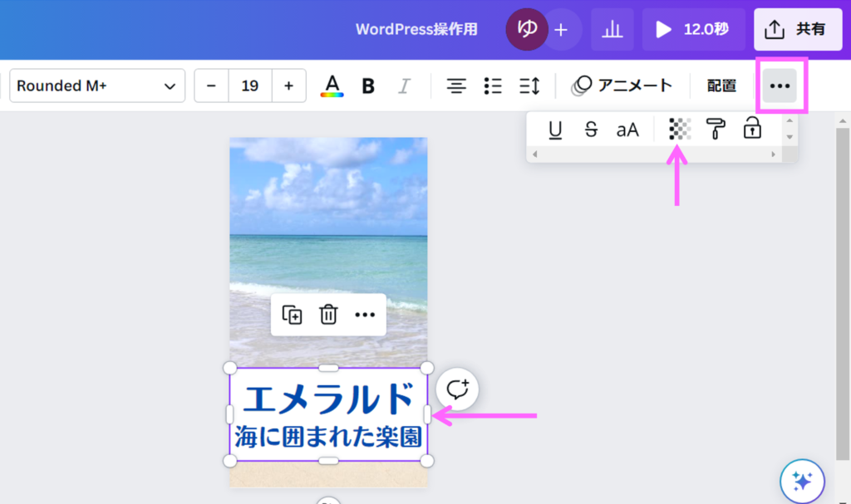Viewport: 851px width, 504px height.
Task: Lock the selected text element
Action: [x=752, y=130]
